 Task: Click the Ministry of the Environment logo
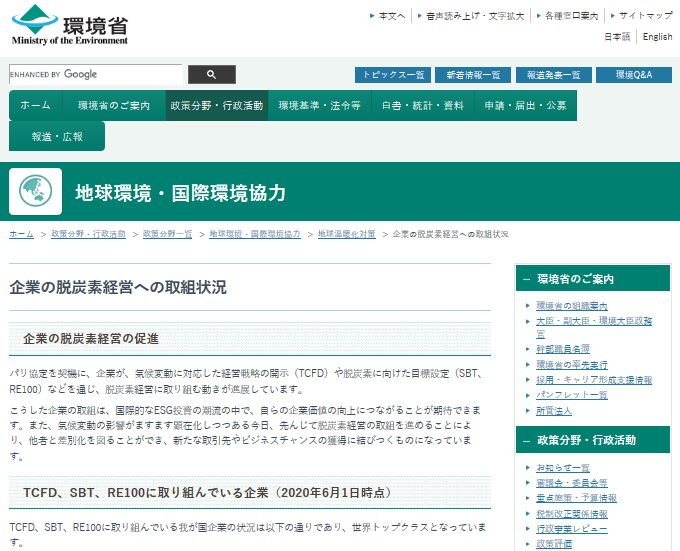[x=70, y=25]
